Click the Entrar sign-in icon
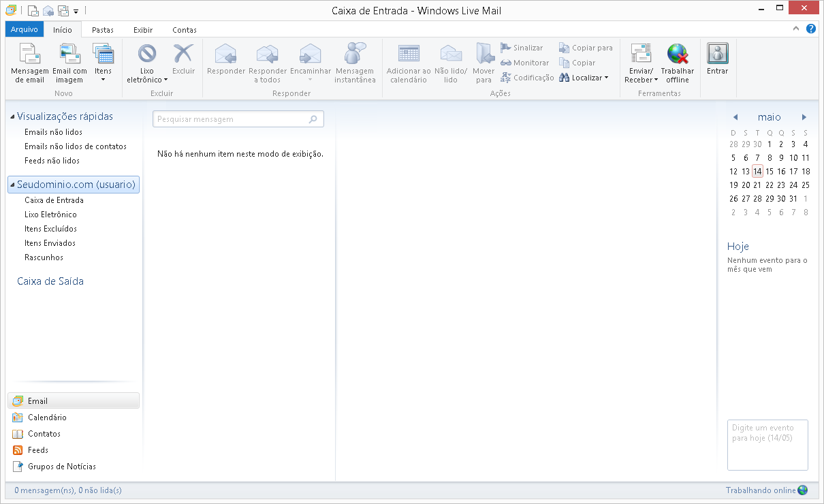 point(717,54)
